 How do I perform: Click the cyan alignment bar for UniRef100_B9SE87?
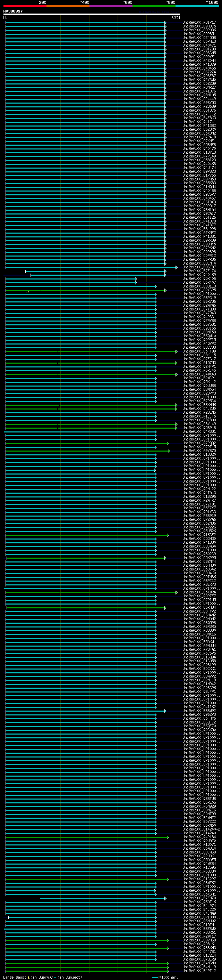point(92,267)
